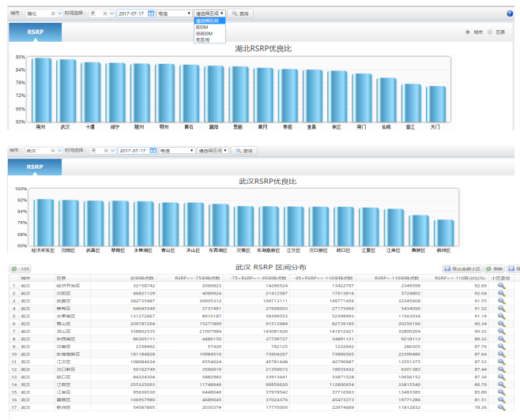Click the cell-query magnifier for the row with 86.76
The height and width of the screenshot is (420, 520).
[x=501, y=385]
